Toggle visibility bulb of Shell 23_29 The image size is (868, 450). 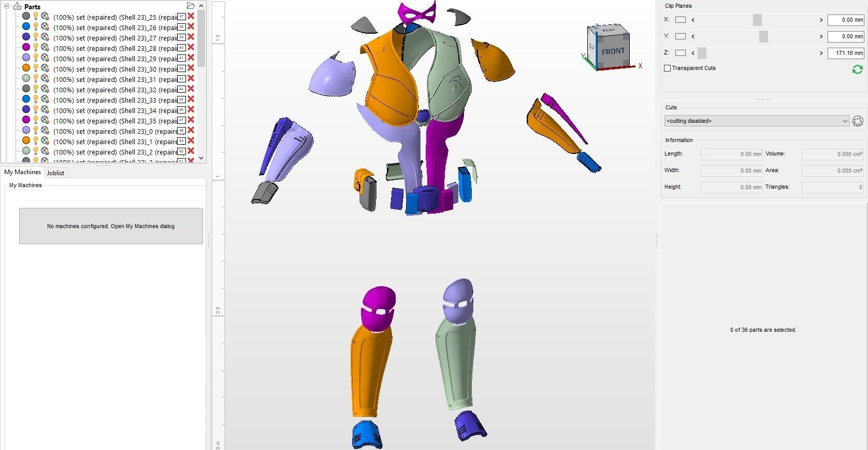coord(36,58)
